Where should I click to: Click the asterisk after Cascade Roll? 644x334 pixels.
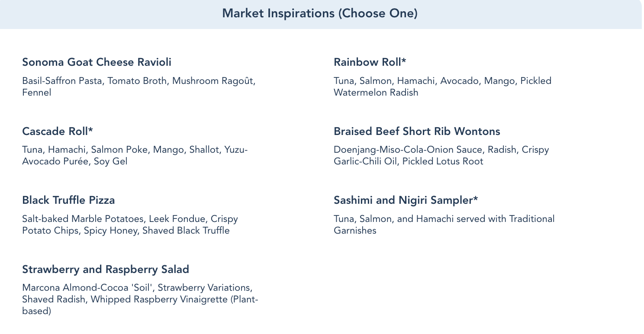91,130
